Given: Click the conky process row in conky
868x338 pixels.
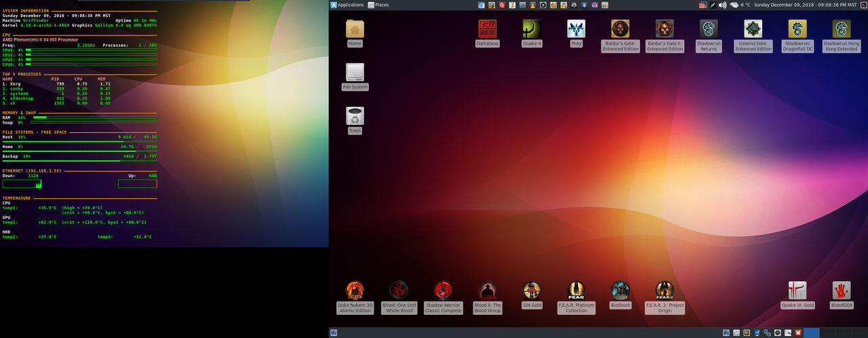Looking at the screenshot, I should point(57,88).
